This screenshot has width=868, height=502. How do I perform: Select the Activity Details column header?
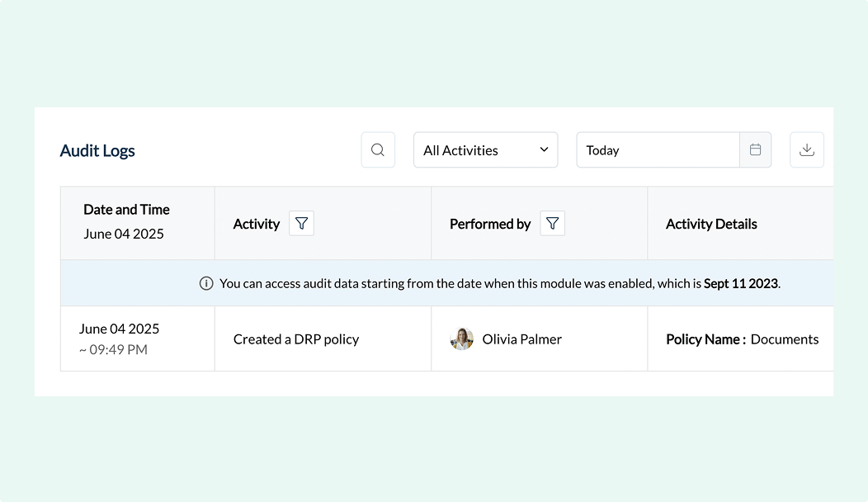tap(710, 223)
